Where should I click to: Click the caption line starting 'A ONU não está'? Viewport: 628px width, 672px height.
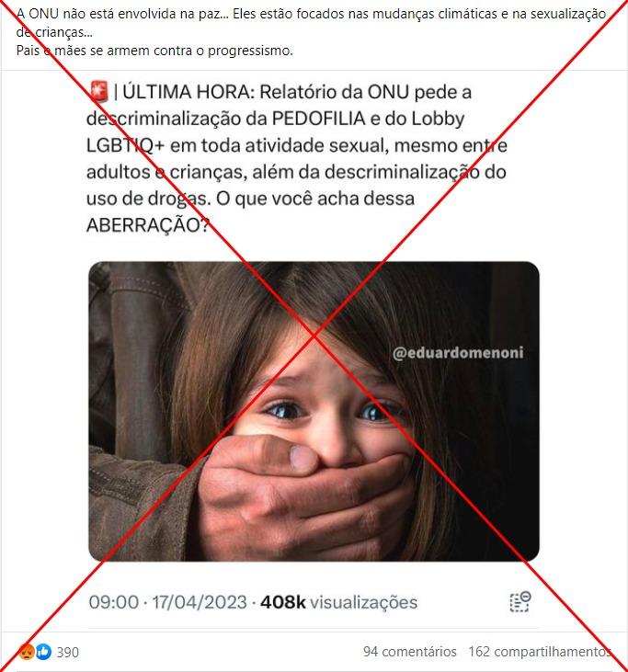click(311, 14)
